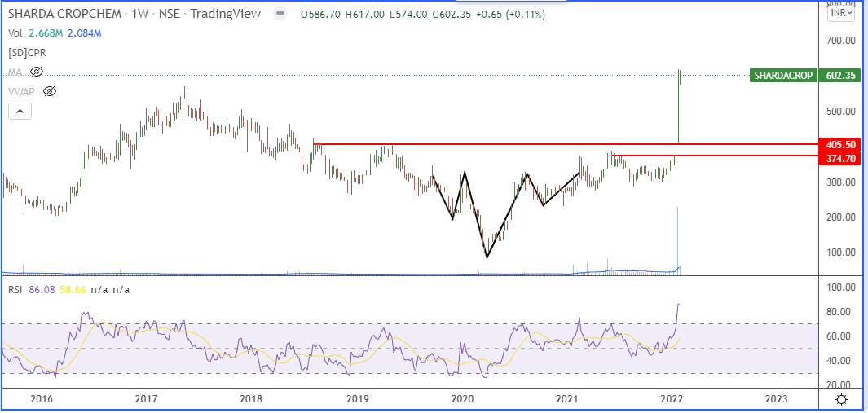Screen dimensions: 868x413
Task: Click the 602.35 last price label
Action: [x=839, y=76]
